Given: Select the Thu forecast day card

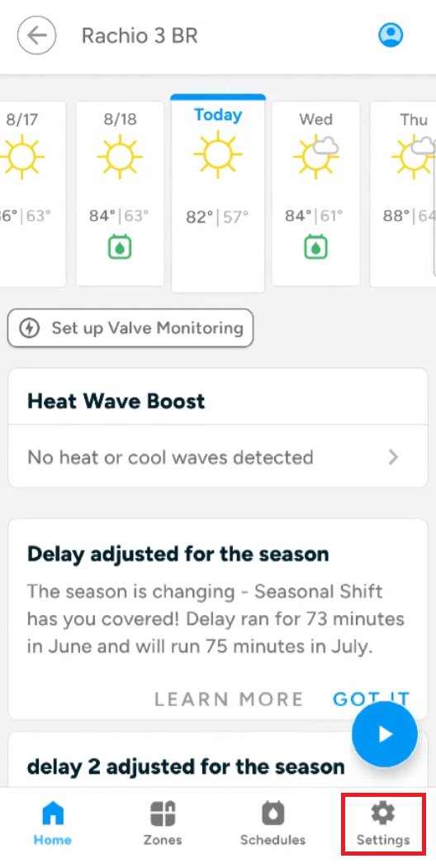Looking at the screenshot, I should tap(403, 193).
